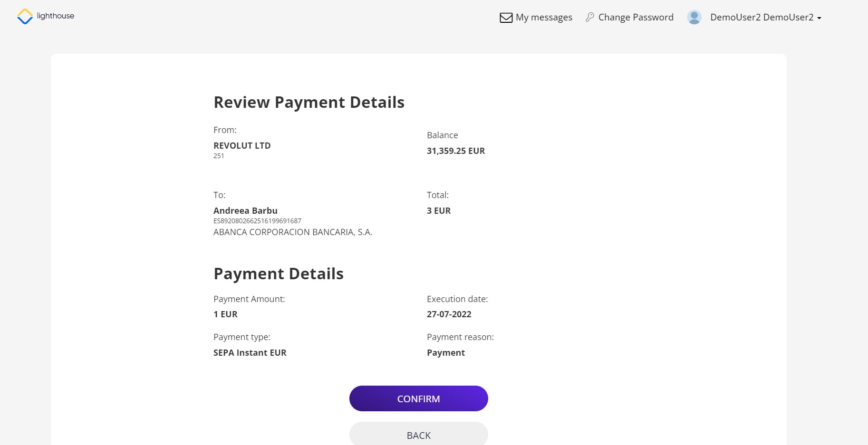Expand the DemoUser2 dropdown caret
Screen dimensions: 868x445
(819, 18)
